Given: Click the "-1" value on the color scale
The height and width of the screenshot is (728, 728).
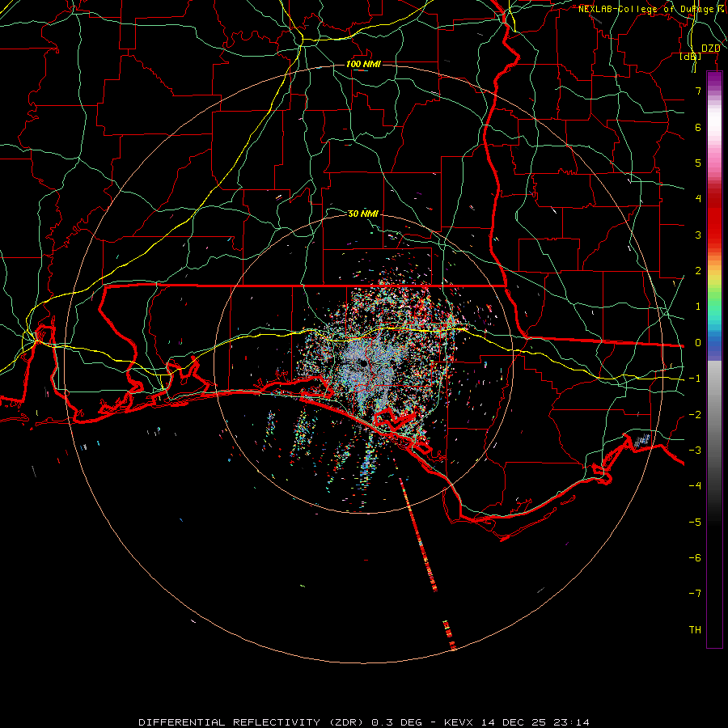Looking at the screenshot, I should click(x=695, y=379).
